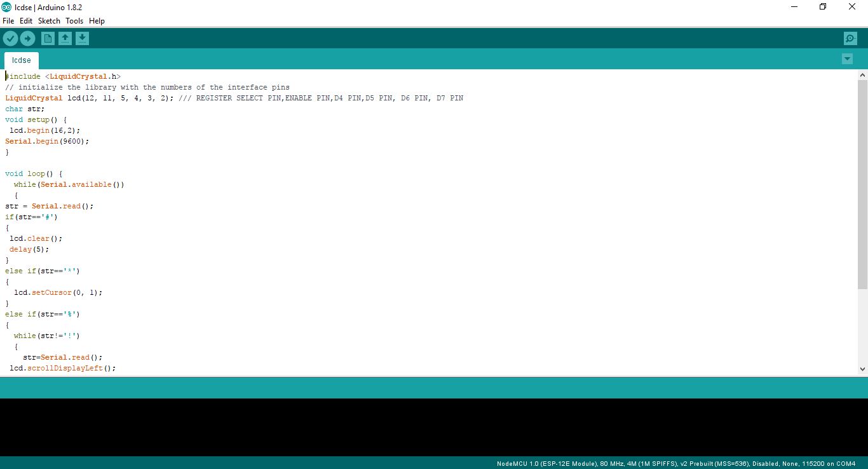Click the 'void setup() {' line
The height and width of the screenshot is (469, 868).
pos(36,119)
